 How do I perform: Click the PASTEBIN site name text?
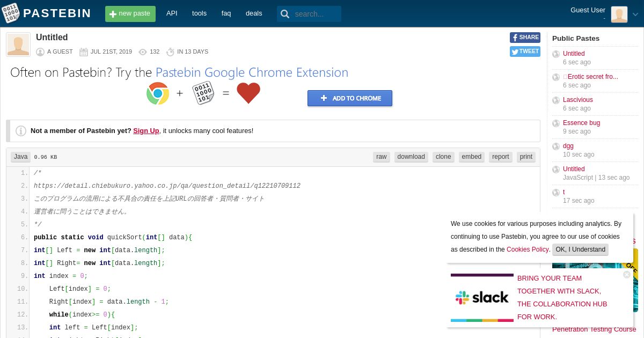pos(57,13)
